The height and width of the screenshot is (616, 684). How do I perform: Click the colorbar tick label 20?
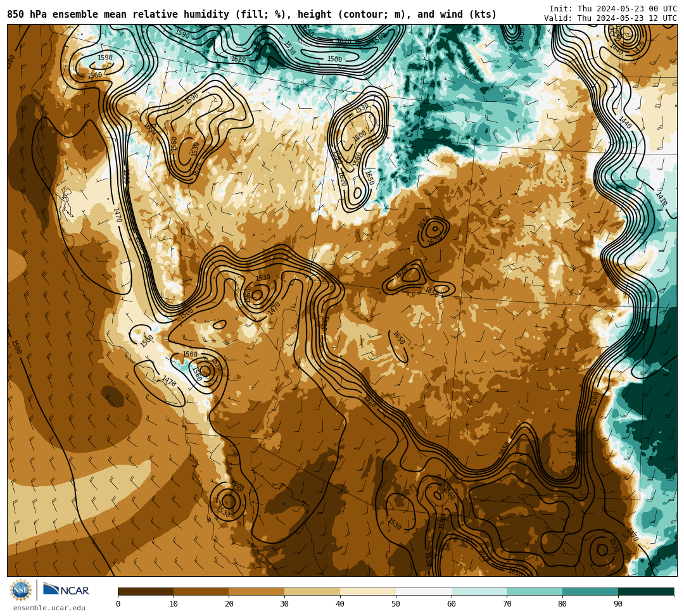[x=229, y=604]
